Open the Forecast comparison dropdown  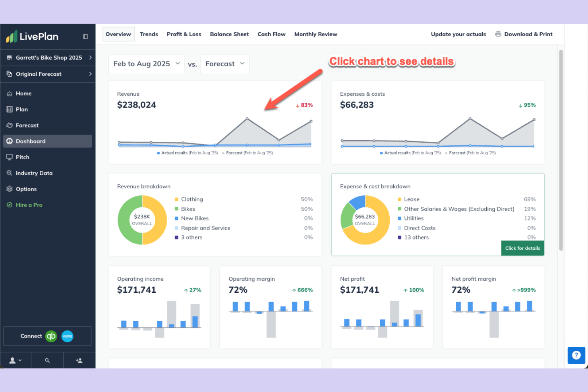(x=224, y=64)
